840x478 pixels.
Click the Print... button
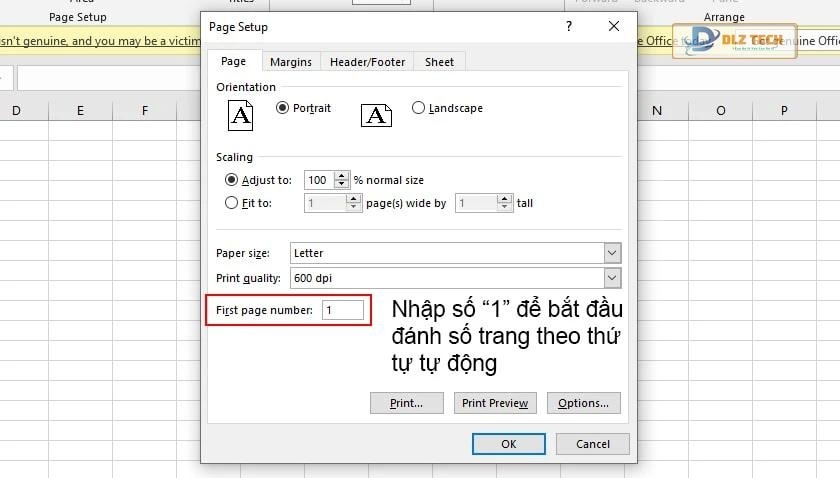(x=407, y=403)
